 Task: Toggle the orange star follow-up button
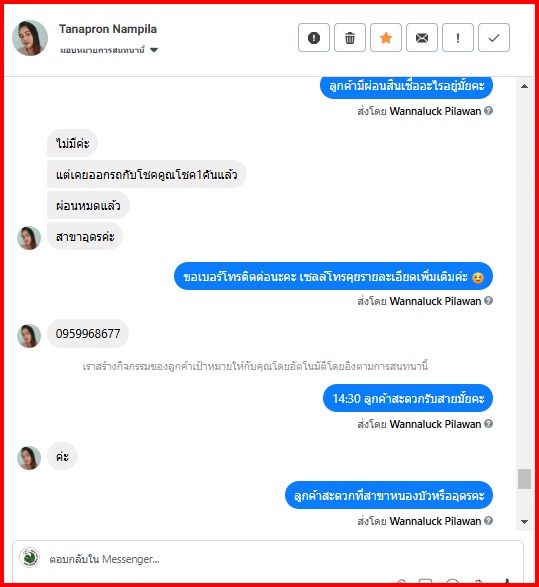point(386,37)
